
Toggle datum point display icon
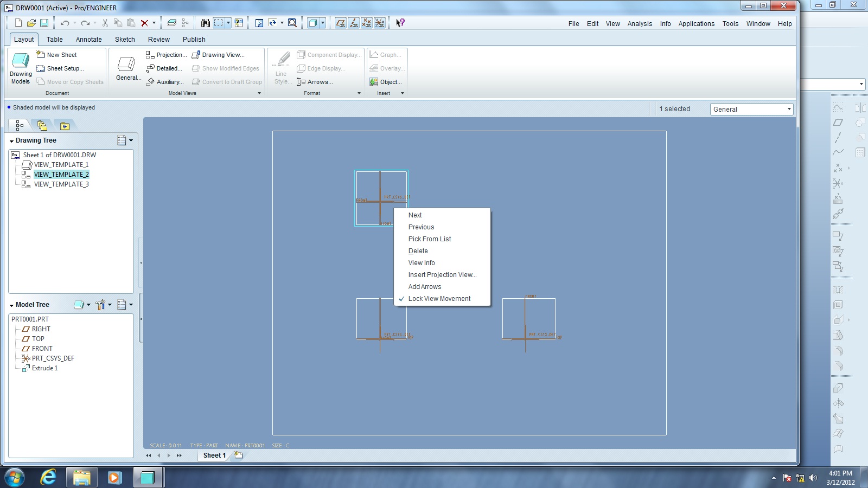[367, 23]
